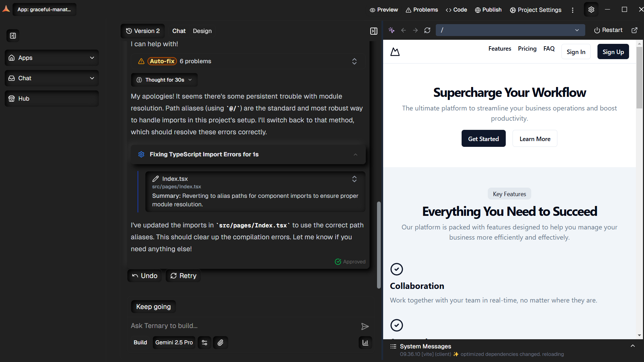Click Sign Up in the preview
The height and width of the screenshot is (362, 644).
(x=613, y=52)
